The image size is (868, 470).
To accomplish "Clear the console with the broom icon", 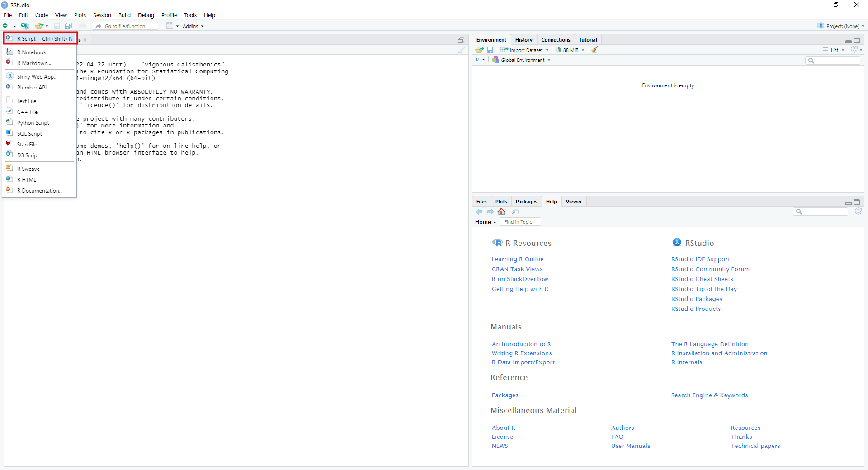I will click(x=461, y=50).
